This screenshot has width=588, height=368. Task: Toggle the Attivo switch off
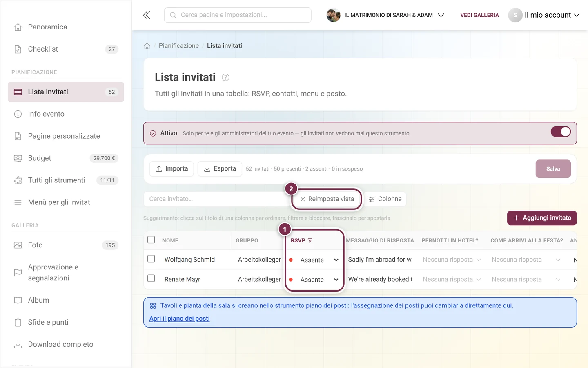tap(561, 132)
